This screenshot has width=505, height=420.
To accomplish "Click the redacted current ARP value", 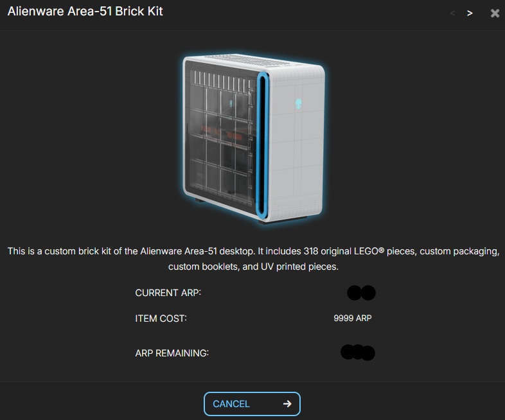I will [x=361, y=293].
